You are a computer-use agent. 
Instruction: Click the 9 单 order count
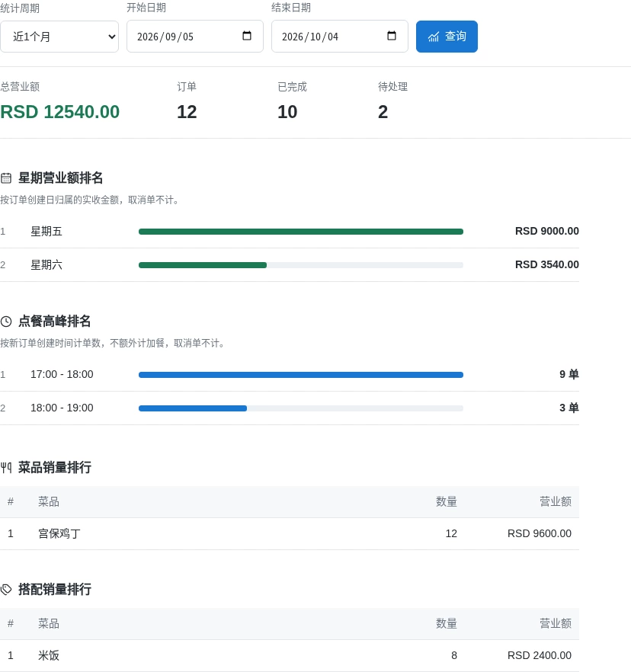tap(569, 374)
